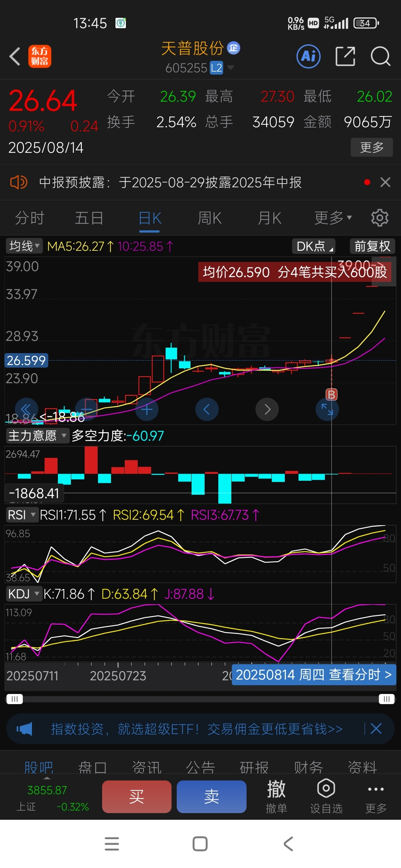Viewport: 401px width, 868px height.
Task: Open 资料 bottom tab
Action: [362, 767]
